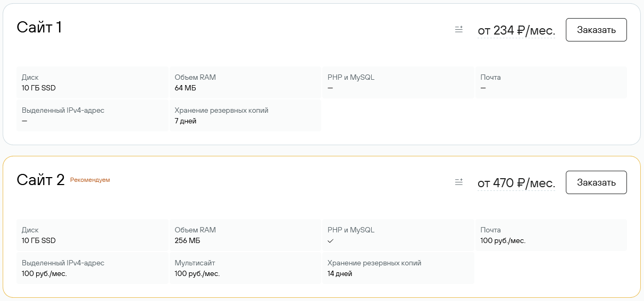Select the Сайт 2 plan title

[40, 180]
